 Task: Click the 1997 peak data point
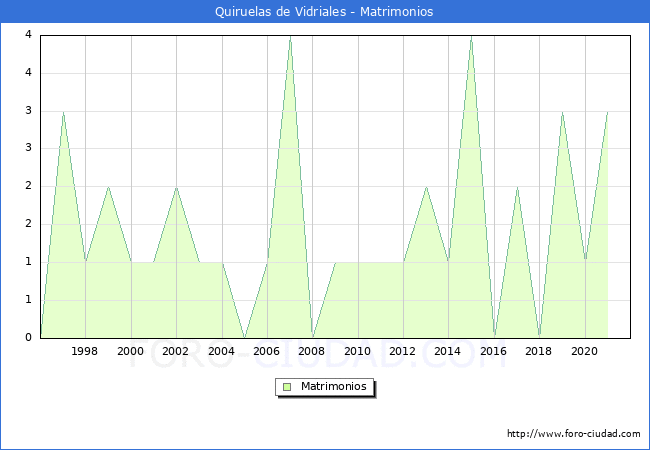pyautogui.click(x=63, y=112)
